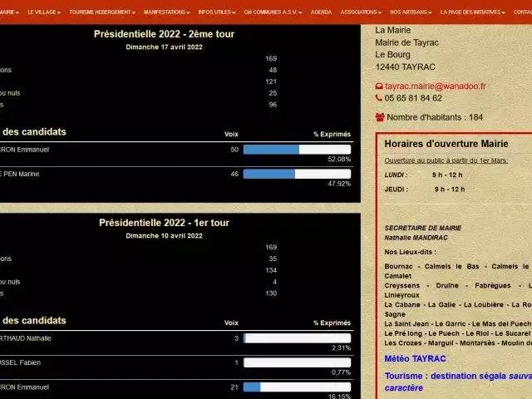Open the Météo TAYRAC link
The image size is (532, 399).
point(415,359)
